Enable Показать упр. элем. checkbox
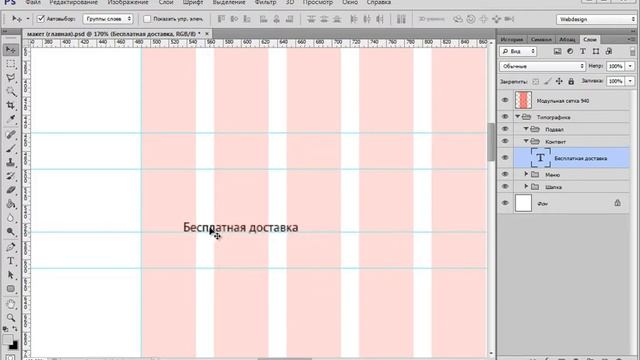The height and width of the screenshot is (360, 640). point(147,19)
